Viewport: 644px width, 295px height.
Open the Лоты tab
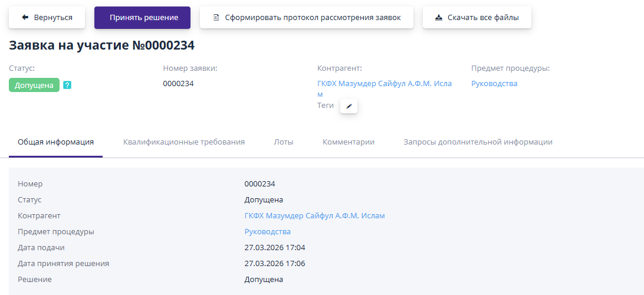[284, 142]
